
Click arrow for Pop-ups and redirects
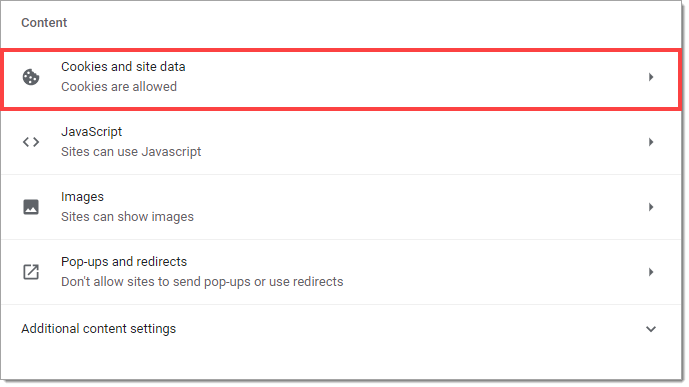pos(651,272)
